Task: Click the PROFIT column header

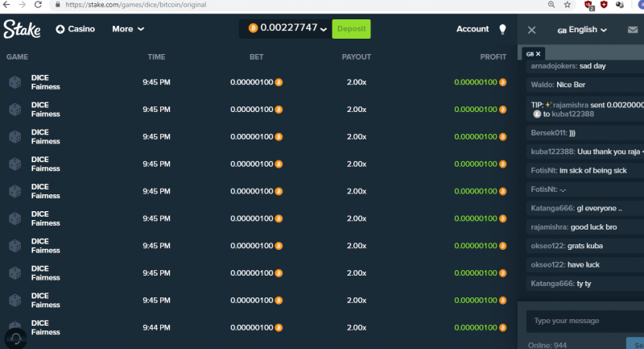Action: point(493,56)
